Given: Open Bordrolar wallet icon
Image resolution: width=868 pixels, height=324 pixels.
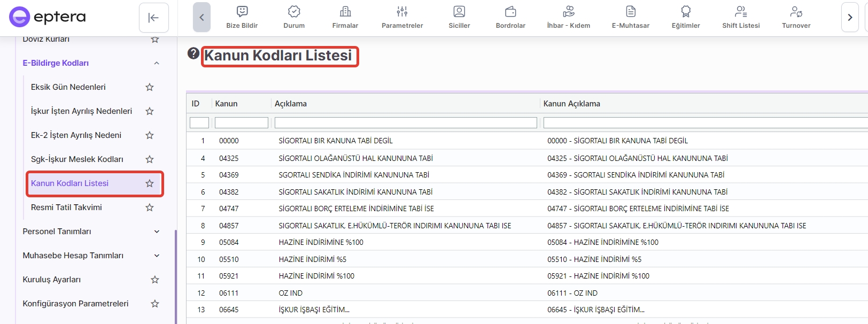Looking at the screenshot, I should (510, 12).
